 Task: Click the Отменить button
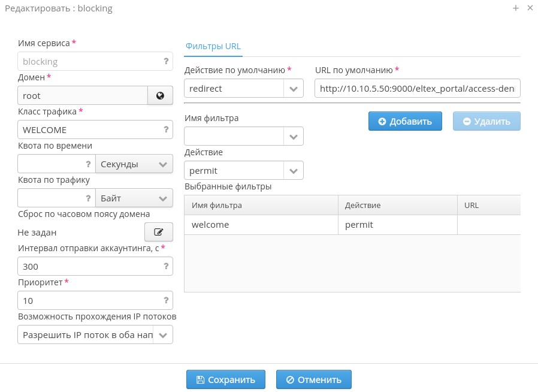(313, 379)
